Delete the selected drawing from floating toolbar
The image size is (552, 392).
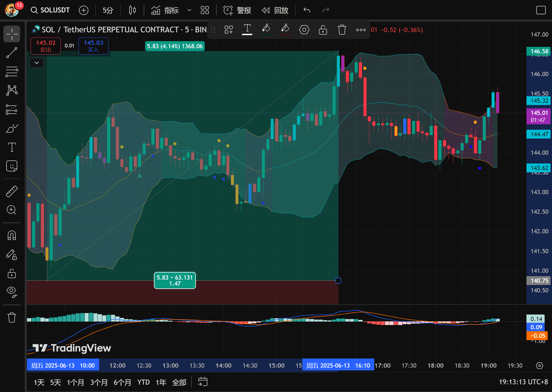[x=342, y=30]
